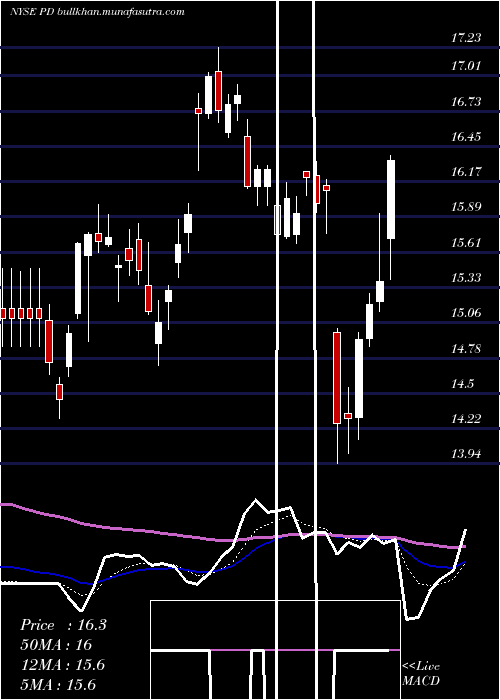This screenshot has height=700, width=500.
Task: Click the 15.89 price axis label
Action: [466, 207]
